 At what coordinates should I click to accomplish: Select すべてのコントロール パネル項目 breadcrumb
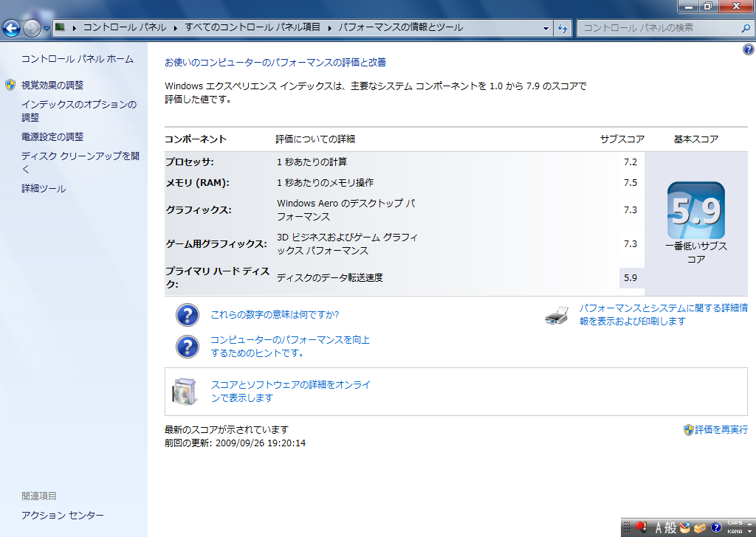click(x=252, y=27)
